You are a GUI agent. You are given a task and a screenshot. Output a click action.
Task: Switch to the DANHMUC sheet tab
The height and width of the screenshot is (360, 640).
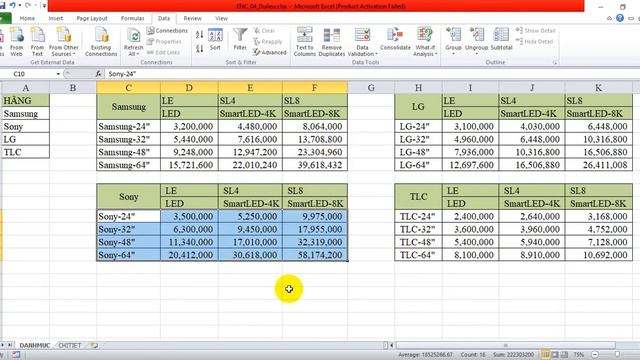pos(34,346)
